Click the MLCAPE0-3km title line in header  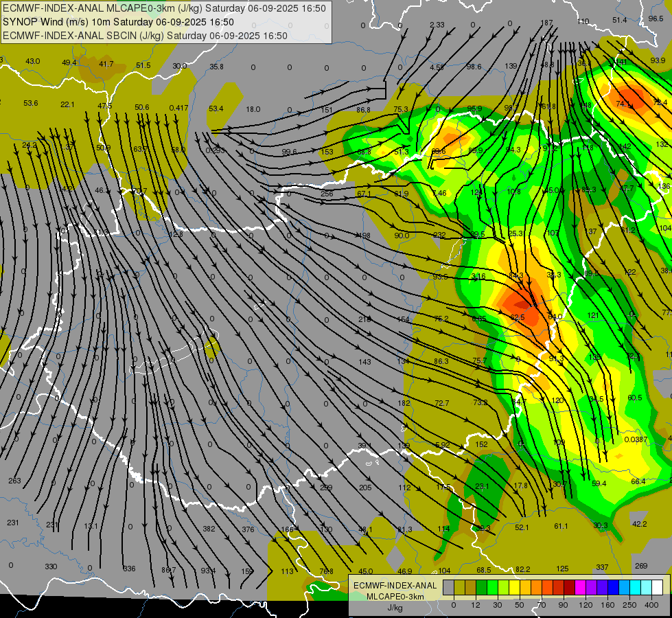coord(164,8)
